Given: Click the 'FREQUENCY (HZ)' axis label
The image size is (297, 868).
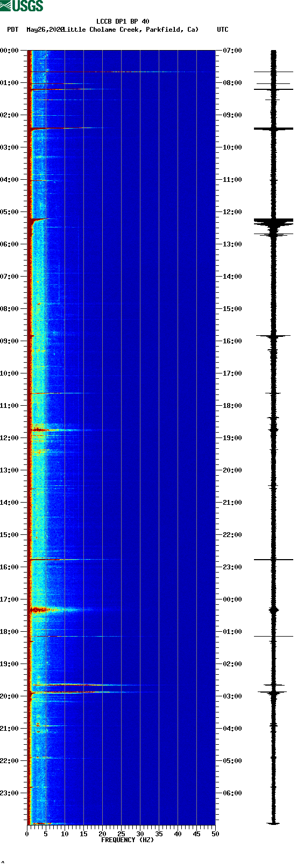Looking at the screenshot, I should pos(128,840).
